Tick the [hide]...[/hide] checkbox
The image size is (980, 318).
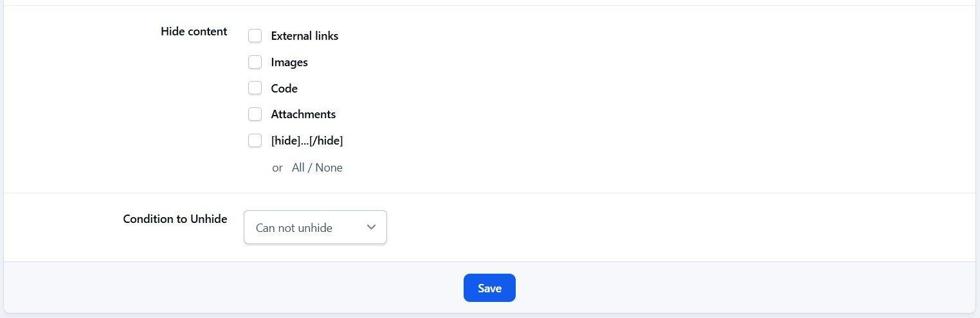click(x=255, y=141)
